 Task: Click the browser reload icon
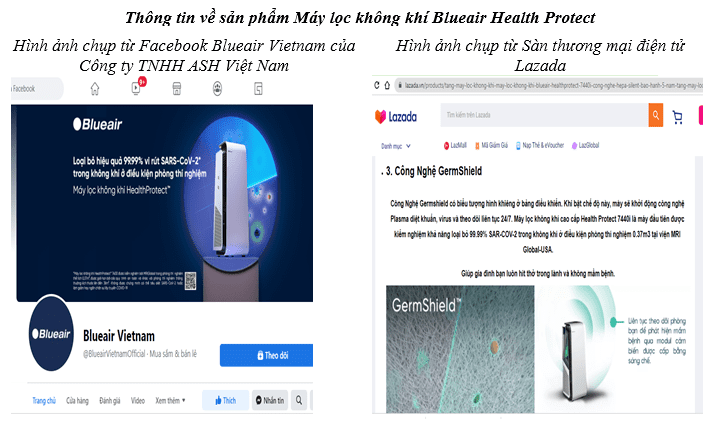click(377, 85)
